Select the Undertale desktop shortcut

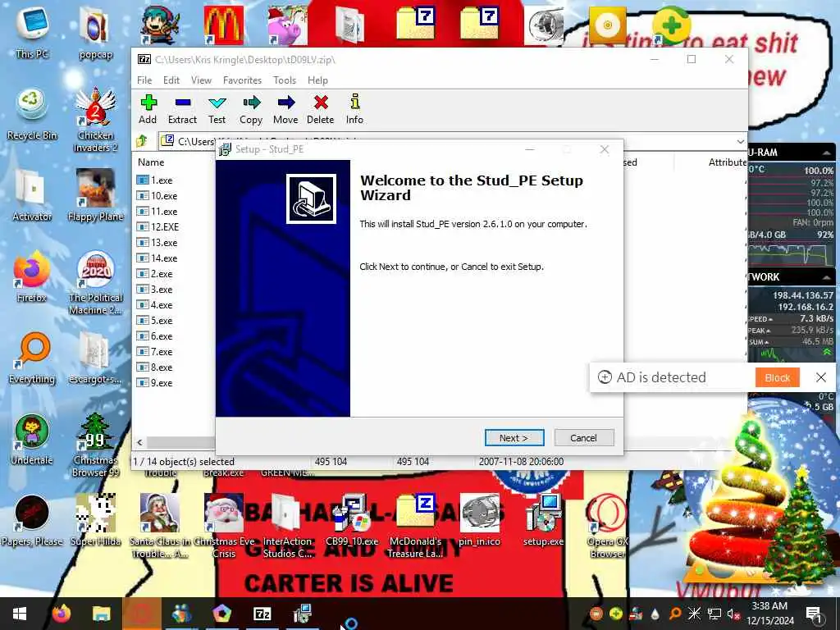32,440
